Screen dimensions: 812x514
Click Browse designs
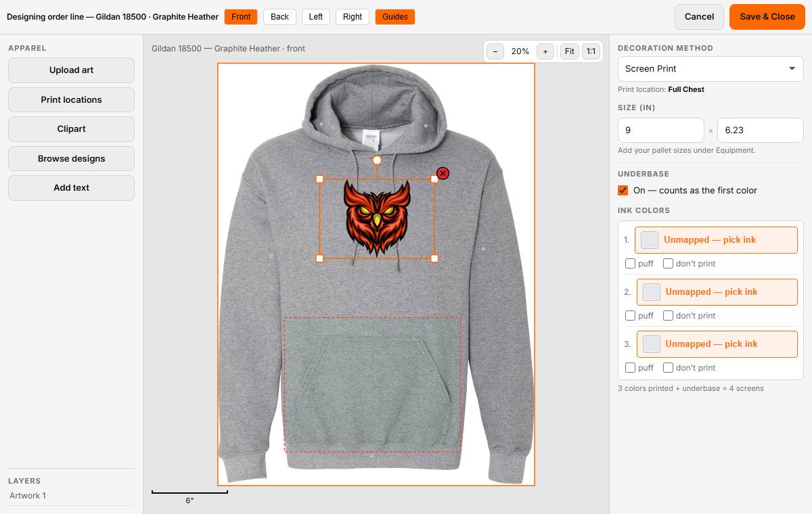click(71, 159)
